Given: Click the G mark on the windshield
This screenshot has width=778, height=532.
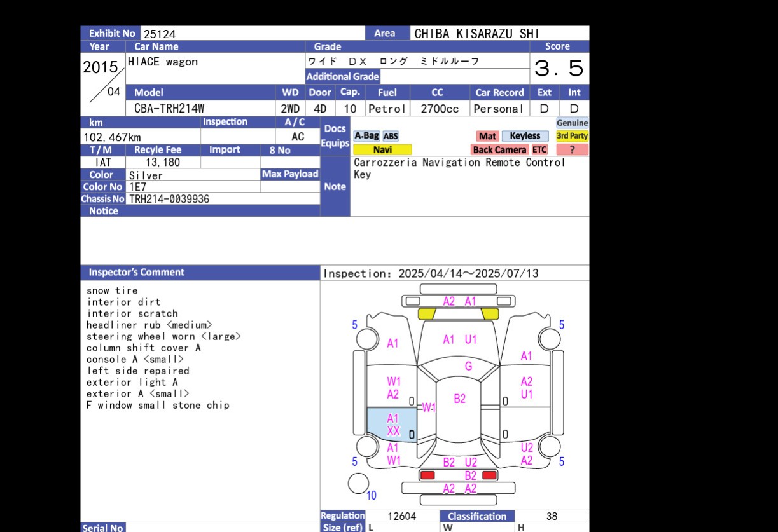Looking at the screenshot, I should tap(468, 366).
